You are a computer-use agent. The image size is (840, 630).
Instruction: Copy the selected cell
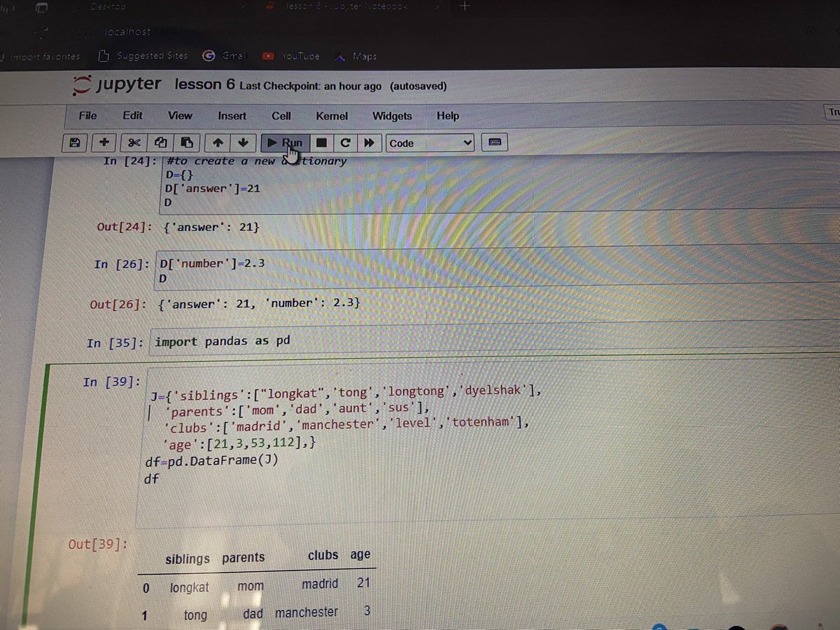160,142
